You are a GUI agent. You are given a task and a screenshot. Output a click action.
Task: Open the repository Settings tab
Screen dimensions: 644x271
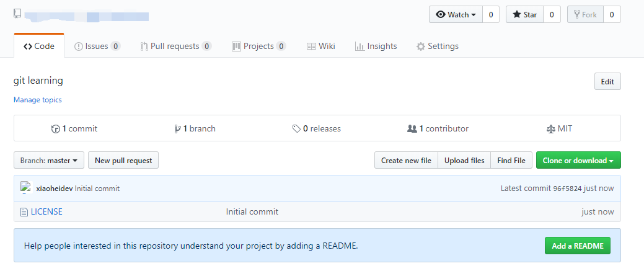(438, 46)
